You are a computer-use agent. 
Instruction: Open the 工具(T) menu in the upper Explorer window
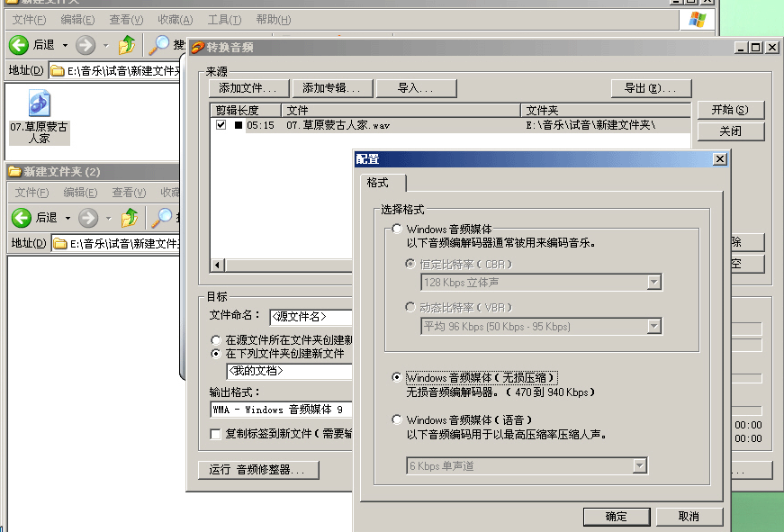(x=224, y=20)
